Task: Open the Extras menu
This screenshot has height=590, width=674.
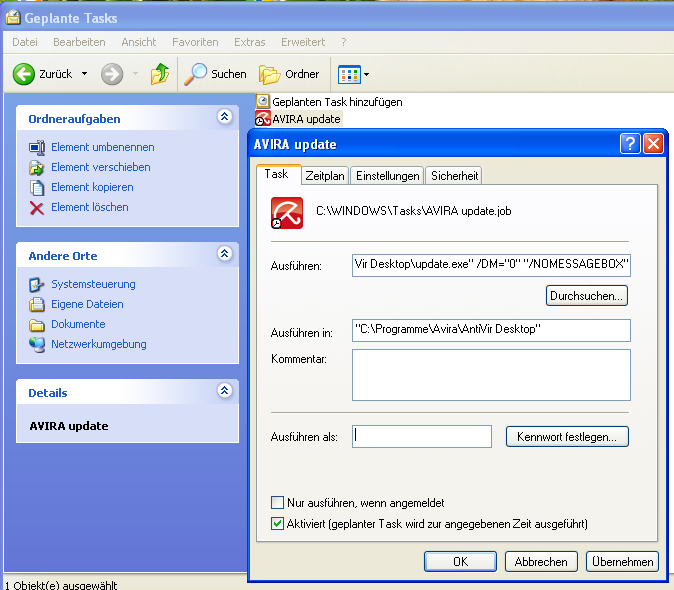Action: pos(250,42)
